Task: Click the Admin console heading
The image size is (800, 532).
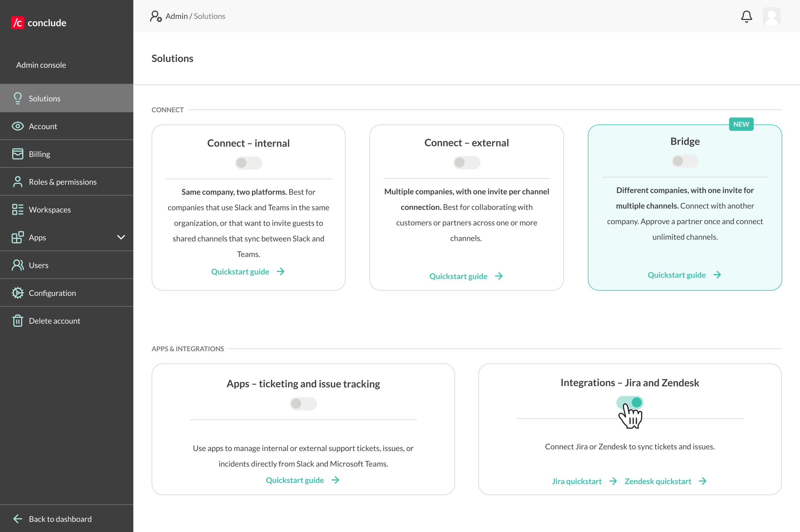Action: [x=41, y=65]
